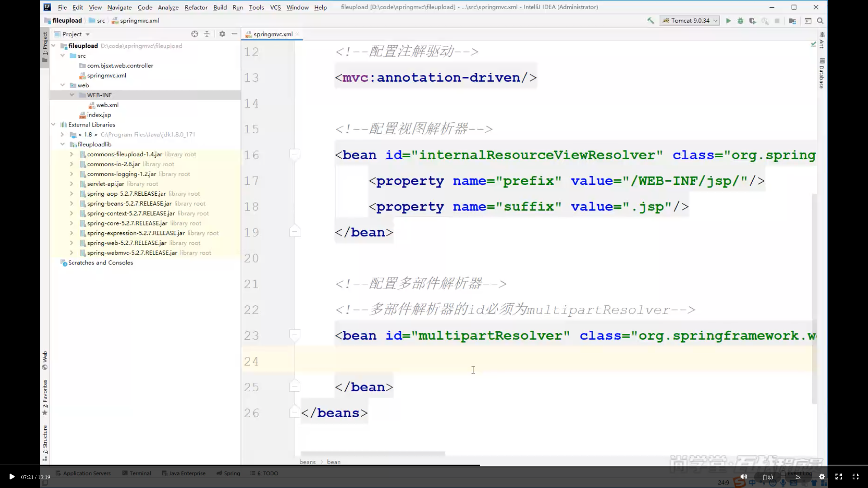
Task: Collapse the fileupload root node
Action: click(x=54, y=46)
